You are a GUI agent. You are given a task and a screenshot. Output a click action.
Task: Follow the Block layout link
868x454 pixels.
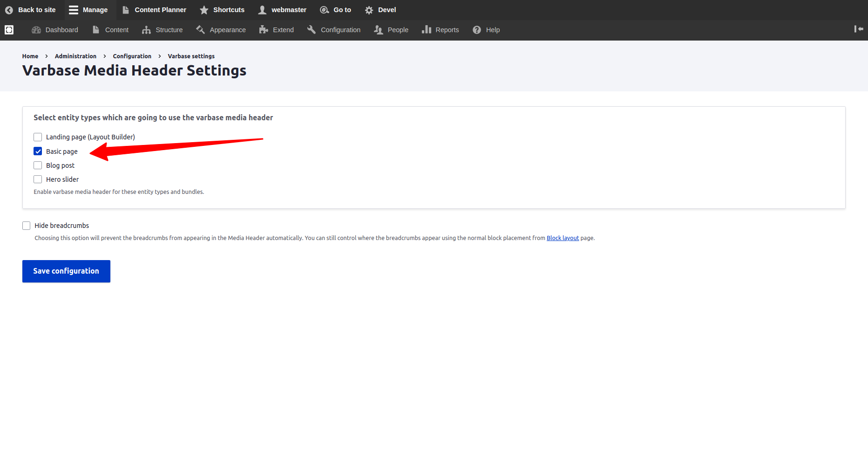click(x=563, y=238)
